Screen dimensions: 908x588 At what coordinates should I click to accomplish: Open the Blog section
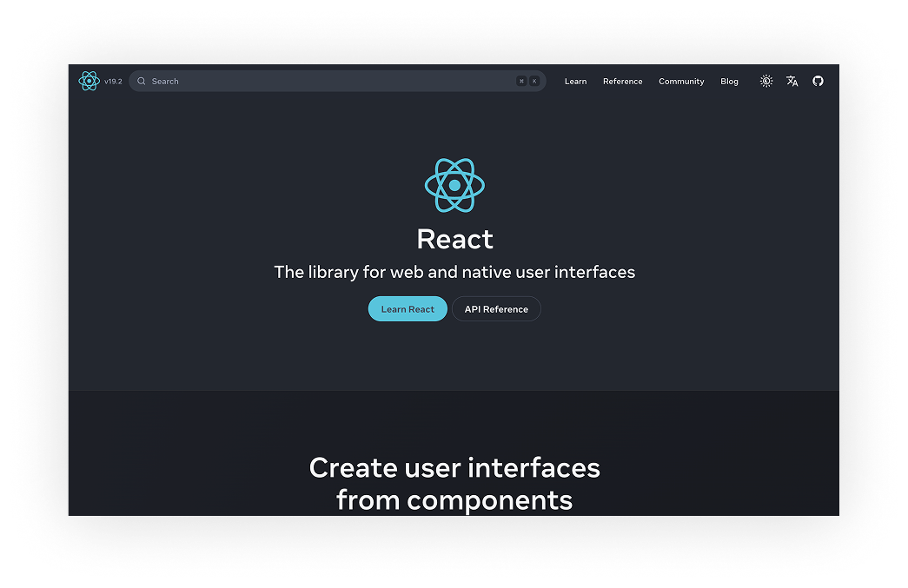tap(729, 81)
